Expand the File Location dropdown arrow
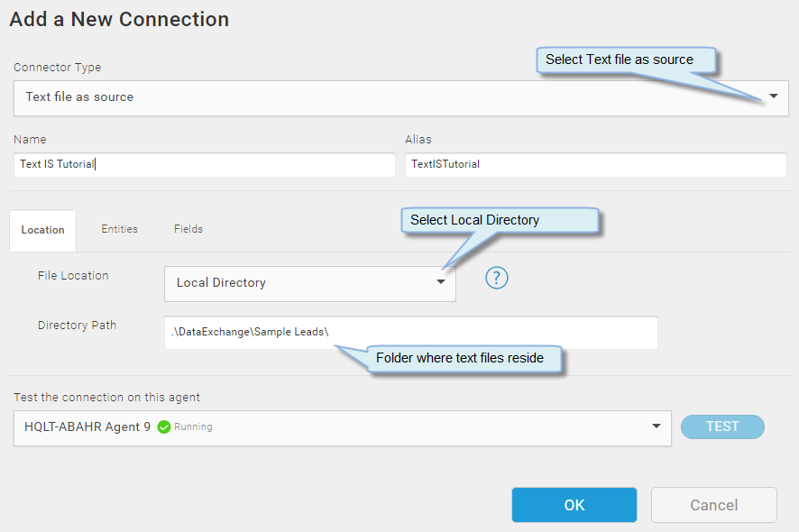This screenshot has height=532, width=799. coord(441,282)
